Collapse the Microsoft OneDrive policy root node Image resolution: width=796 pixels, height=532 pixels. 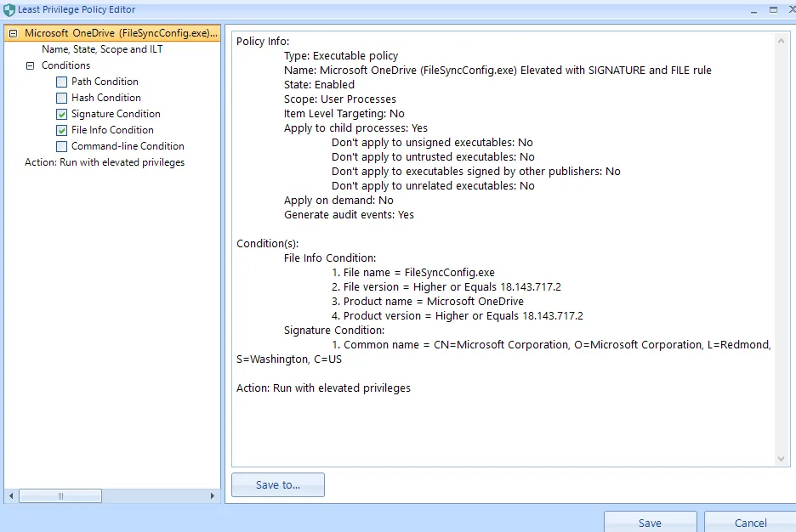(x=13, y=33)
